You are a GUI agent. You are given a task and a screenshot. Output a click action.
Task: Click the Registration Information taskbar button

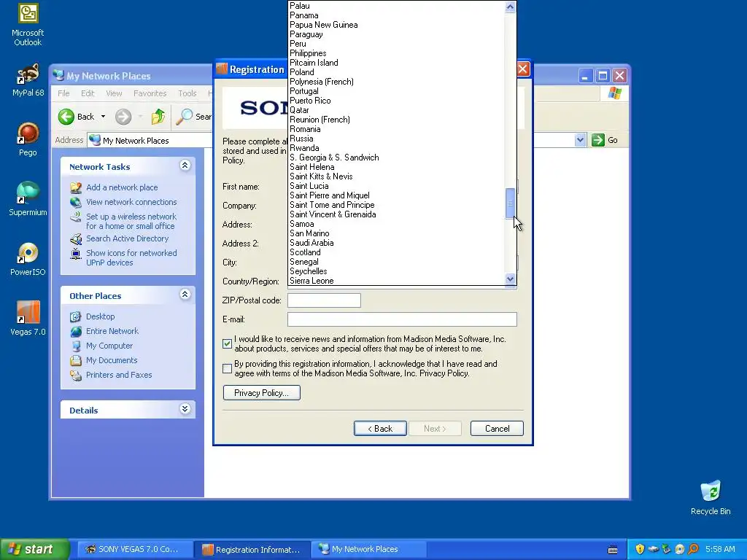252,550
